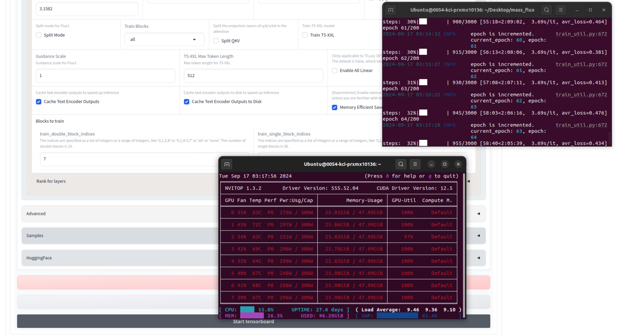This screenshot has height=336, width=644.
Task: Enable the Split Mode checkbox
Action: click(38, 35)
